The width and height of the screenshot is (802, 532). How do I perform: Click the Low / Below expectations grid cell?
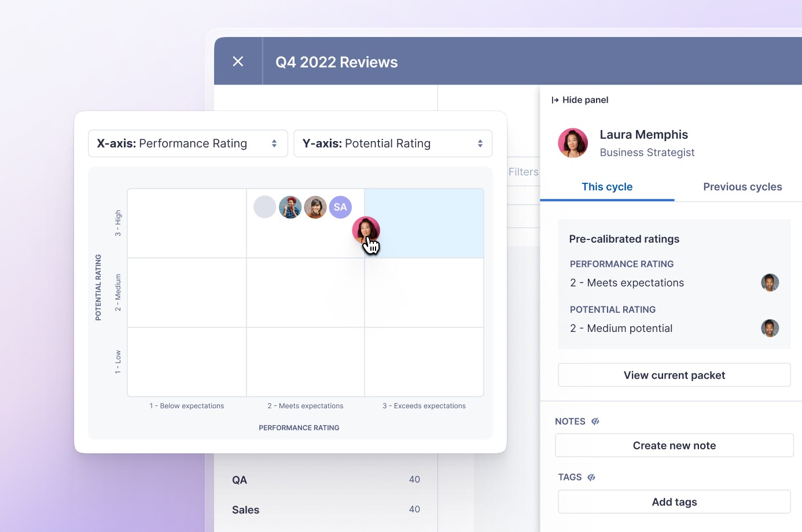[187, 362]
